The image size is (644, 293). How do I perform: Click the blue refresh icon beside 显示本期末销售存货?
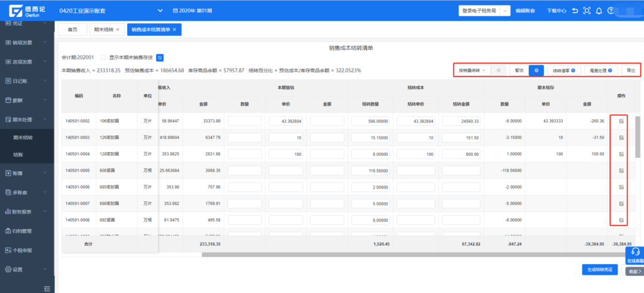coord(160,58)
